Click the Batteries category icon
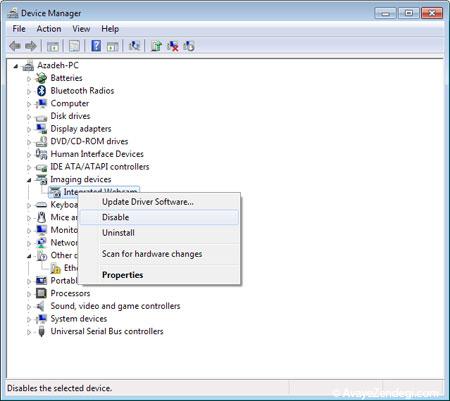This screenshot has height=401, width=450. (41, 78)
